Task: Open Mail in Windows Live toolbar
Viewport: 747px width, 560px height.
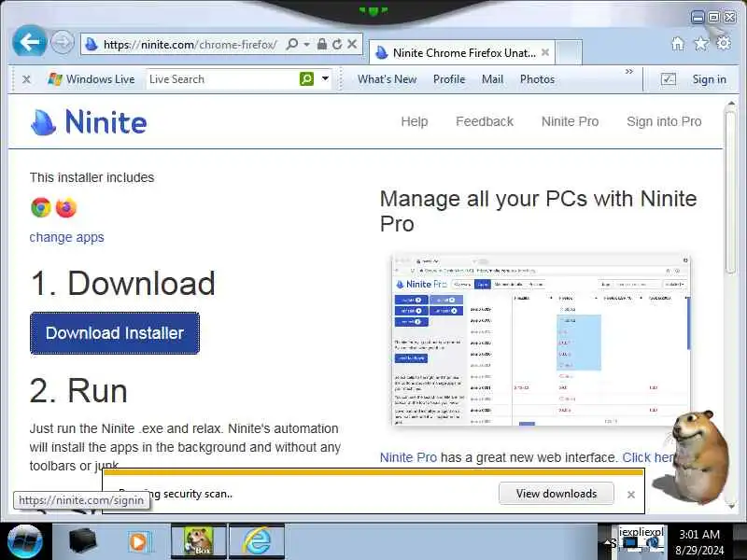Action: [492, 79]
